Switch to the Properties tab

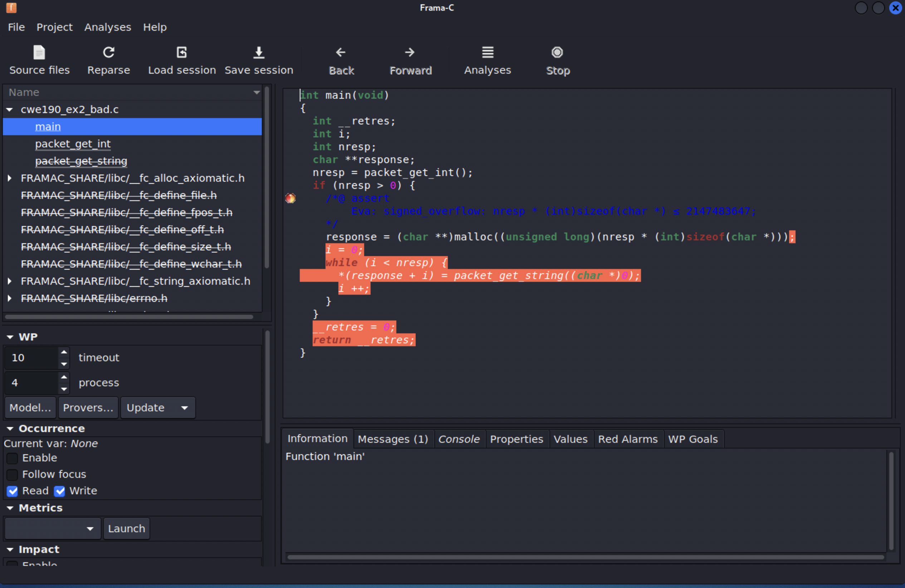[x=517, y=439]
